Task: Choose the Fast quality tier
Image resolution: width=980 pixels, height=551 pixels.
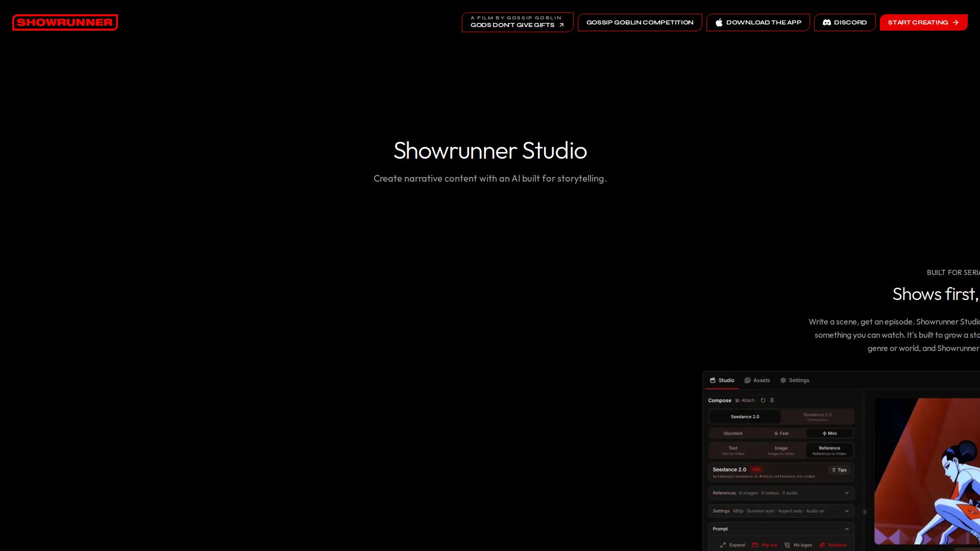Action: click(781, 433)
